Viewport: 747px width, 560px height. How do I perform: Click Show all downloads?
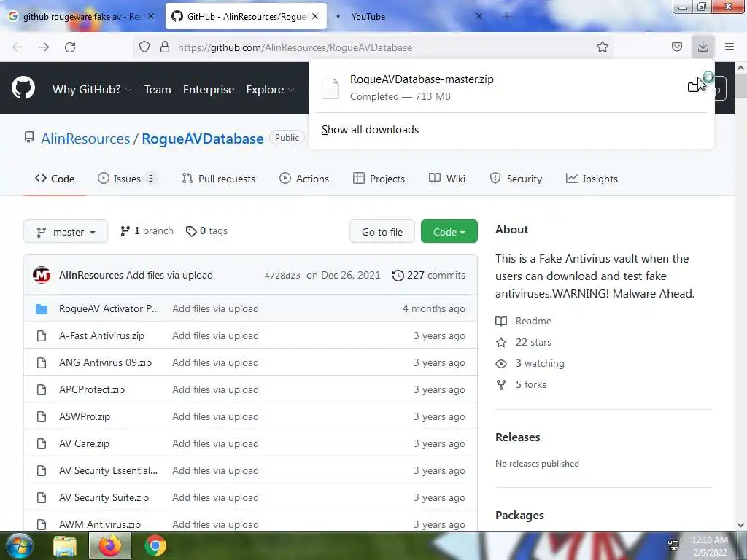(x=370, y=130)
